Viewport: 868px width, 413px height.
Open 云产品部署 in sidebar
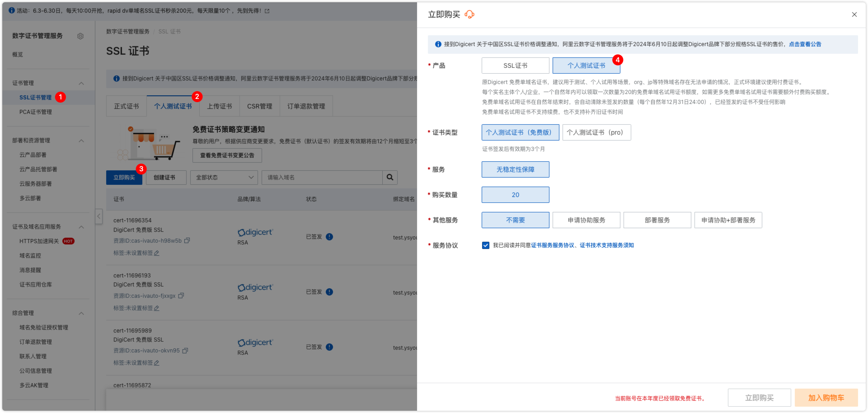point(33,155)
